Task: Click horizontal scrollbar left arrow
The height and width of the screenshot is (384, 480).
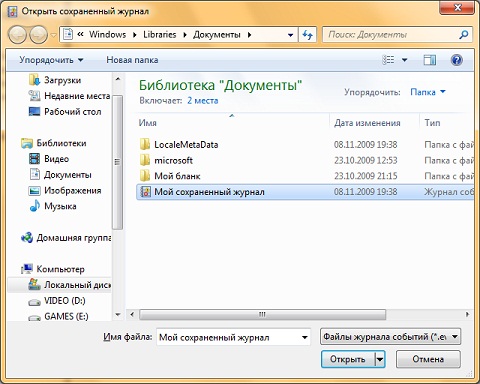Action: pyautogui.click(x=132, y=314)
